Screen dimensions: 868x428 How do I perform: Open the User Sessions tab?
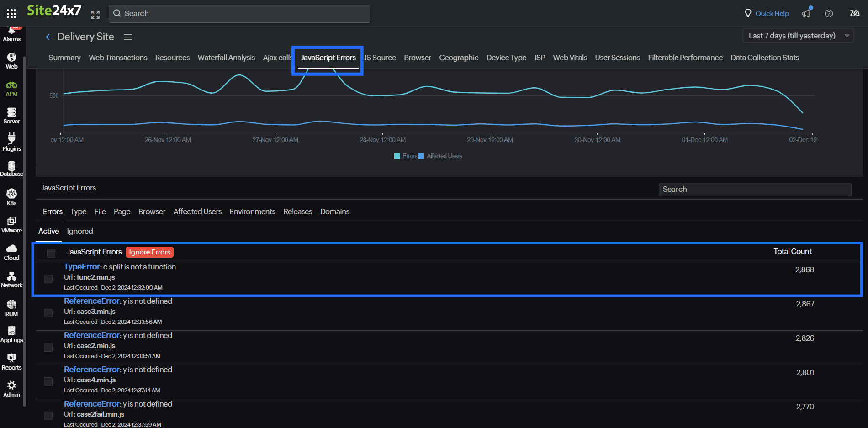[617, 58]
